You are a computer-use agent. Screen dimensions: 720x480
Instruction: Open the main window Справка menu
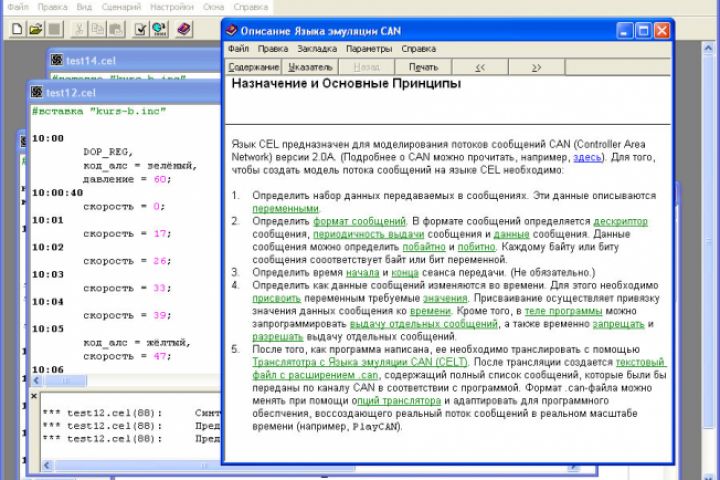[251, 7]
